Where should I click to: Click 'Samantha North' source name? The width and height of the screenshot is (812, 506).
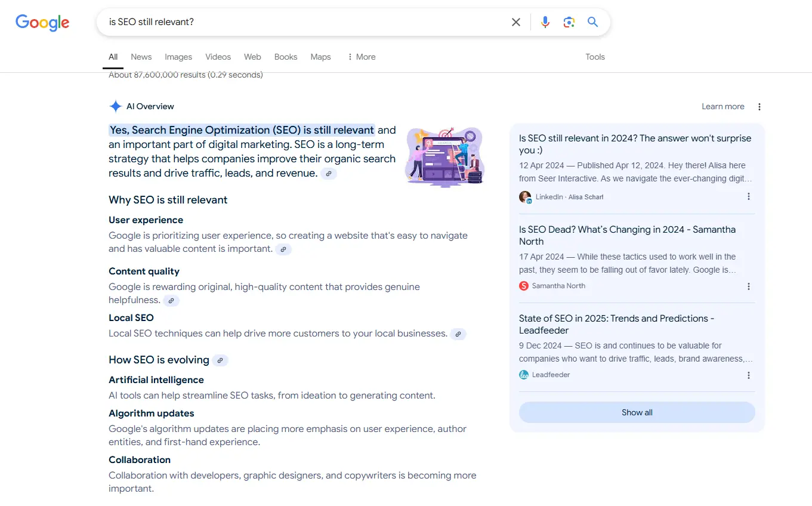pyautogui.click(x=558, y=286)
